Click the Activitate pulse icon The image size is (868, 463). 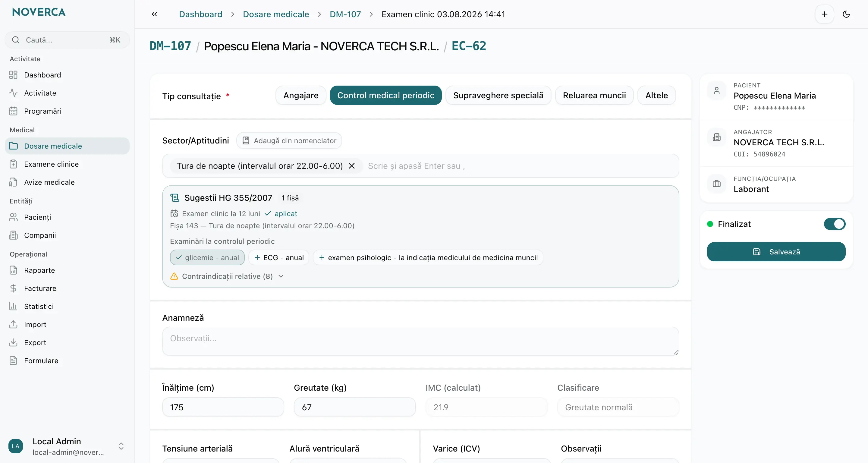coord(13,93)
